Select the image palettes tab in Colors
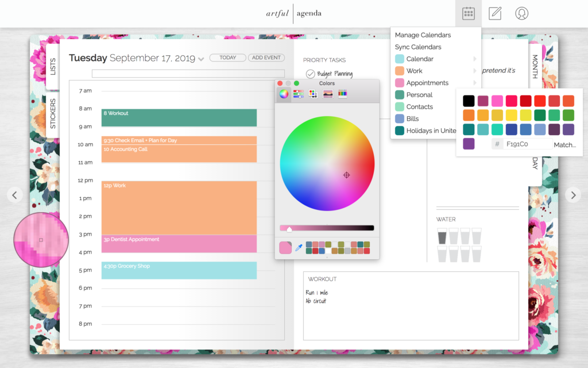The height and width of the screenshot is (368, 588). [328, 94]
